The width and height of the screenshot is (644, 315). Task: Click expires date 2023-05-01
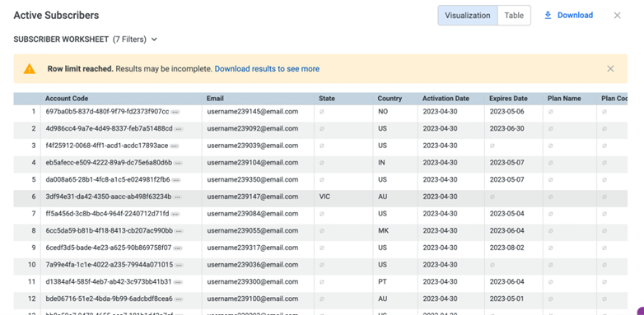point(506,299)
